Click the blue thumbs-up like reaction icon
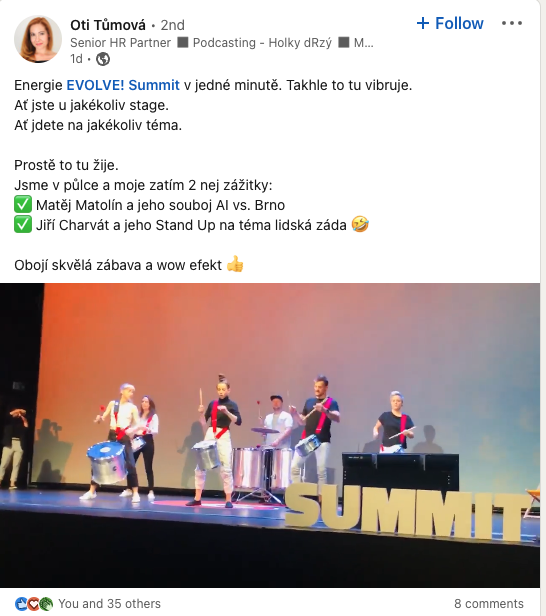 (21, 604)
